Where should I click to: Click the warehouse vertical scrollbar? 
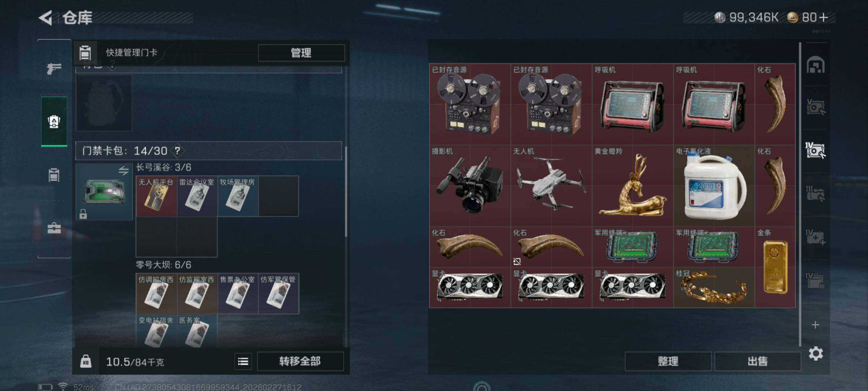tap(800, 194)
